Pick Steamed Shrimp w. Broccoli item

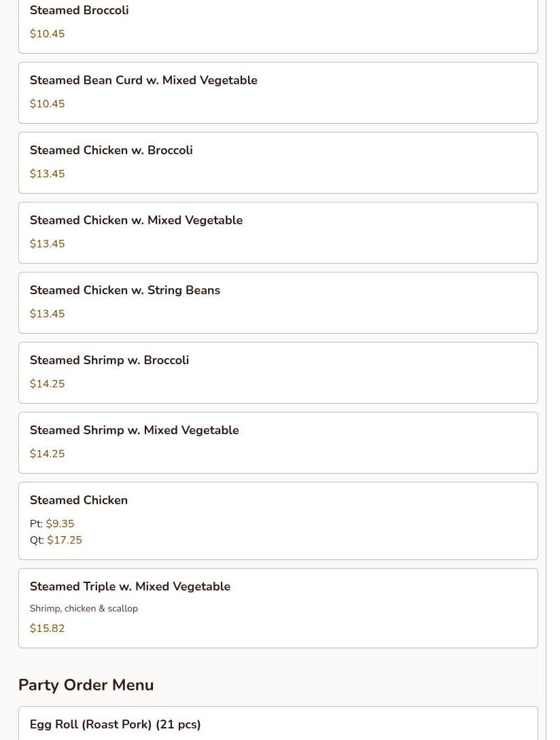(278, 373)
